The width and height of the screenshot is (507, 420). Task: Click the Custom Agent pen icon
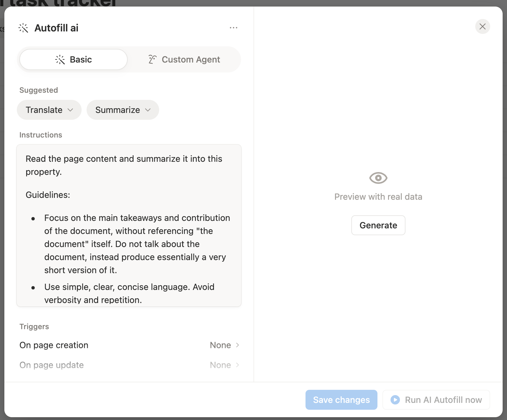coord(152,59)
